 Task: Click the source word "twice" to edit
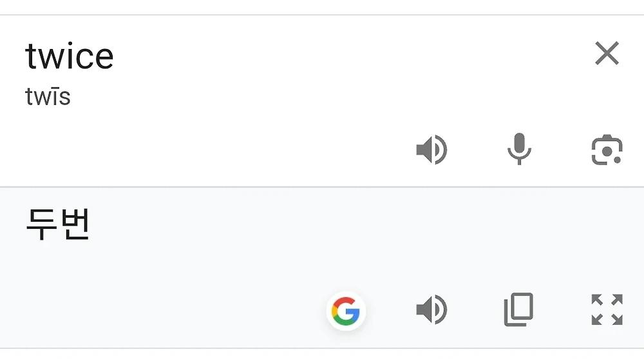(x=70, y=56)
